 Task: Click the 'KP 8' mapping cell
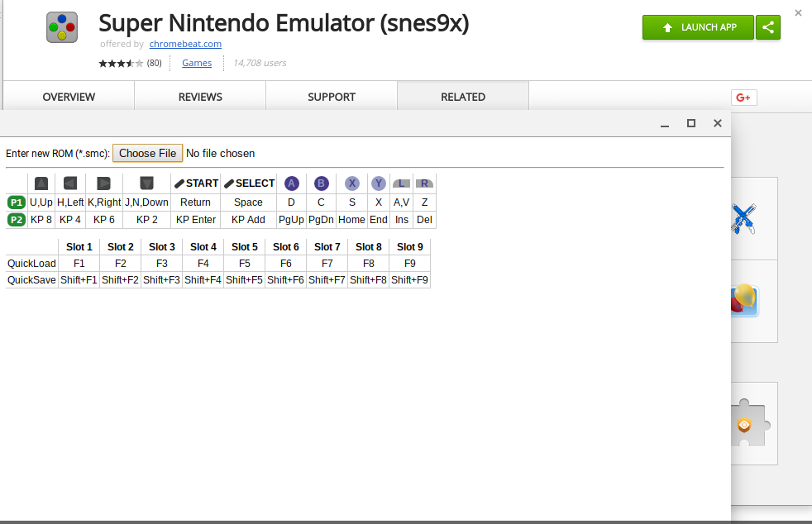(x=41, y=220)
